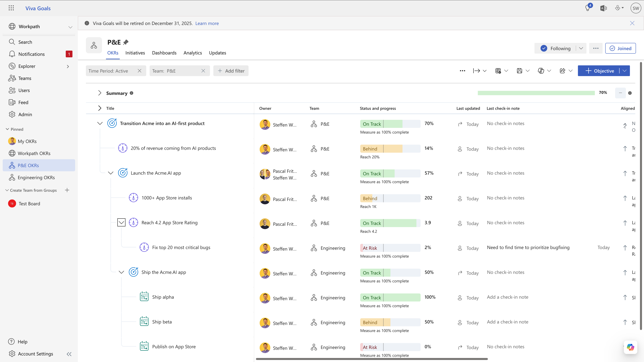Open the Copilot floating icon
This screenshot has width=644, height=362.
coord(631,347)
